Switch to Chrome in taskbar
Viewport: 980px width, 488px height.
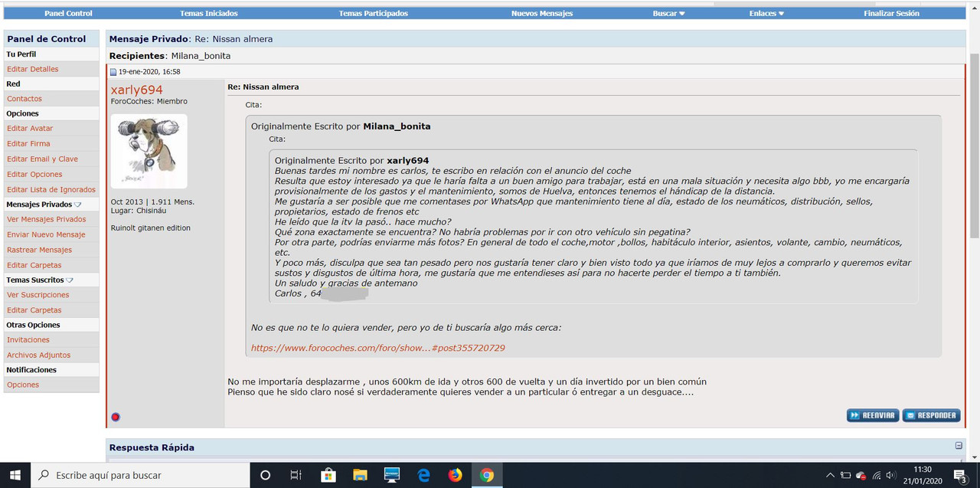pyautogui.click(x=487, y=475)
